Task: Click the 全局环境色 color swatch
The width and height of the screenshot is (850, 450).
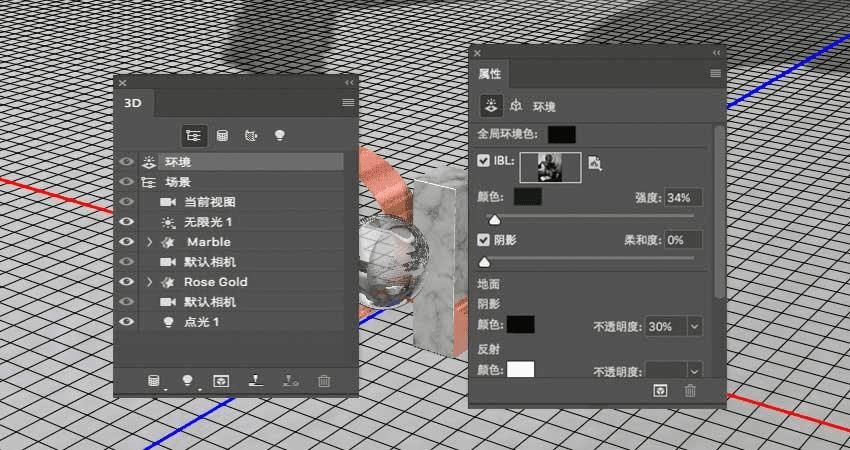Action: [x=562, y=134]
